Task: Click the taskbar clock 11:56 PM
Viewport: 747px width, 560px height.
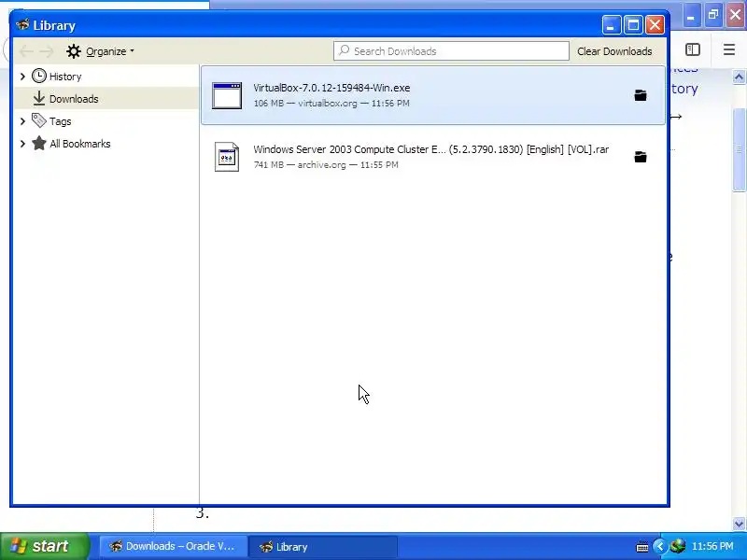Action: [712, 546]
